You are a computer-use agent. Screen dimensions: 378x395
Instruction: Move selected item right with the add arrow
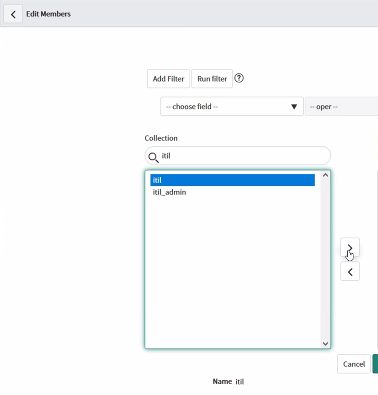pos(350,247)
